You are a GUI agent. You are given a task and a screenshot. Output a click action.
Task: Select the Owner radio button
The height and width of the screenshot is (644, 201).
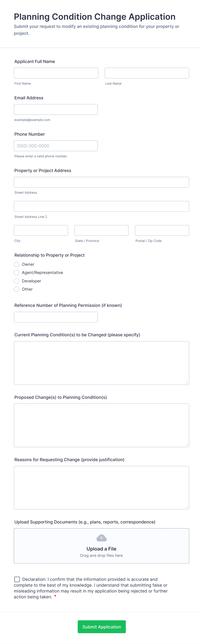click(x=17, y=264)
